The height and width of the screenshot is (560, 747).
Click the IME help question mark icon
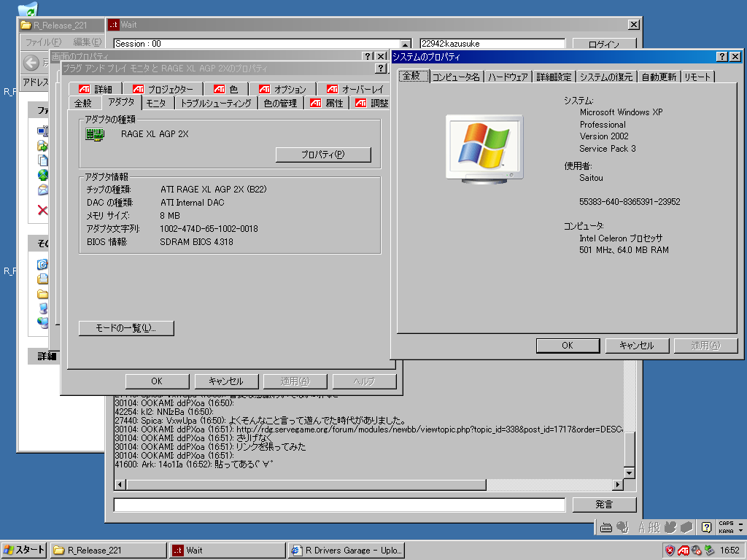pos(706,526)
